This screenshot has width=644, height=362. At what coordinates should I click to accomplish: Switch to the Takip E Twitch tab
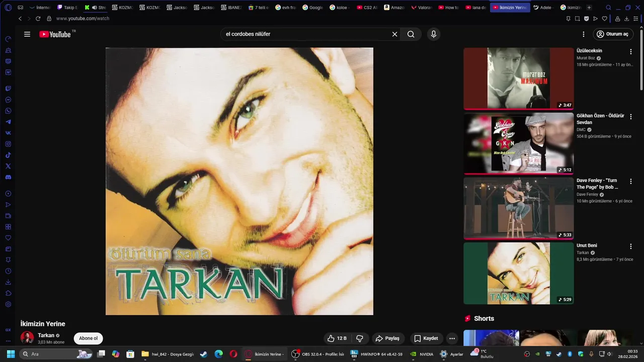(x=67, y=8)
